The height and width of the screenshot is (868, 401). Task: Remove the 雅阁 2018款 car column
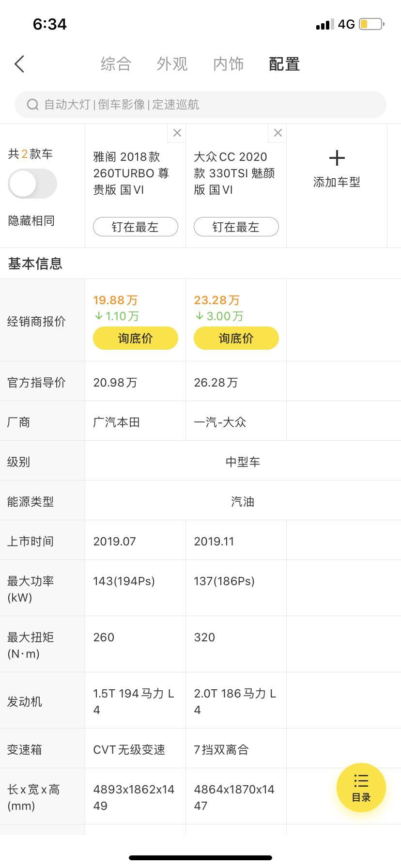(x=177, y=133)
